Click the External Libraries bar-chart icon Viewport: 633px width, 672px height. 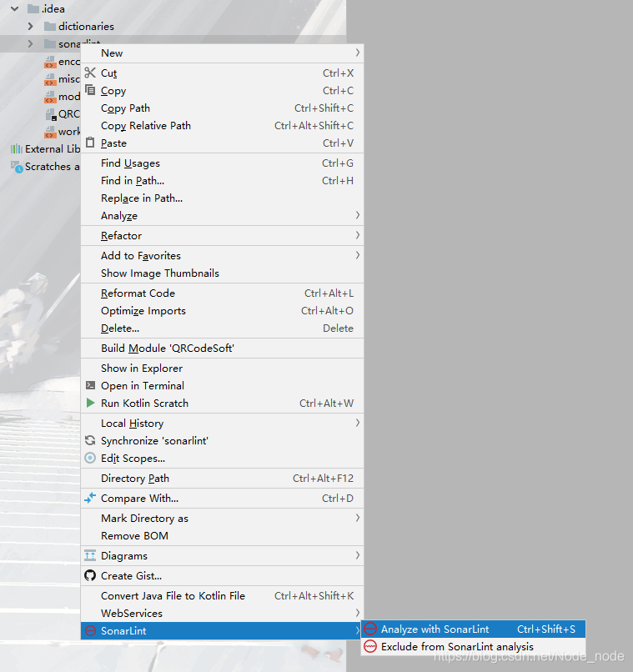coord(17,148)
